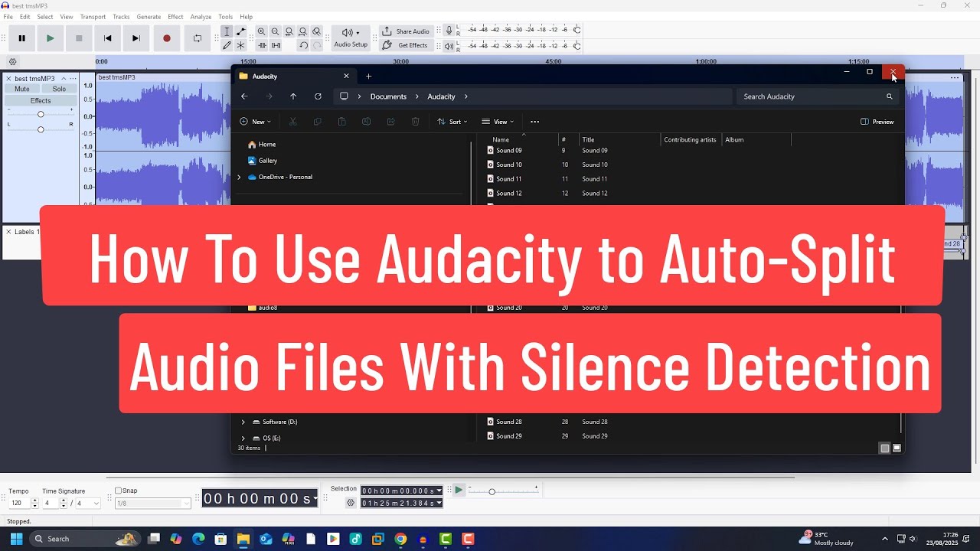Open selection toolbar settings gear
980x551 pixels.
pyautogui.click(x=351, y=503)
